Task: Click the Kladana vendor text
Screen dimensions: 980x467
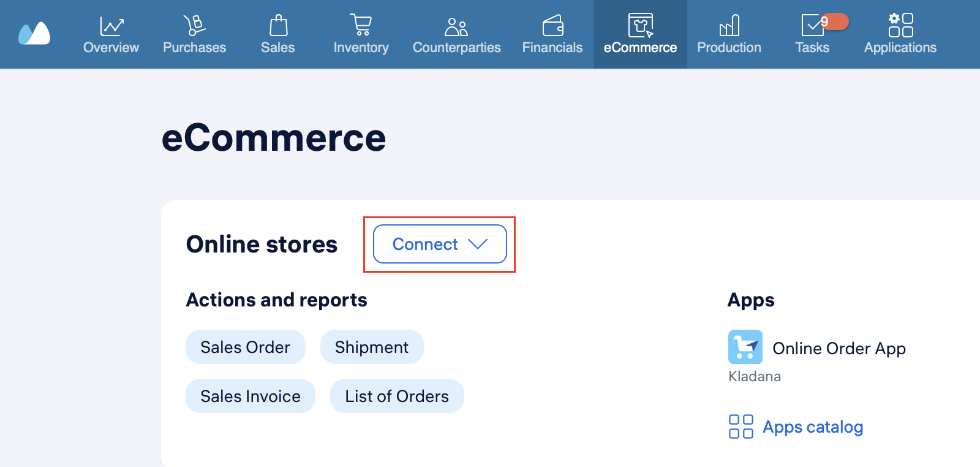Action: point(755,376)
